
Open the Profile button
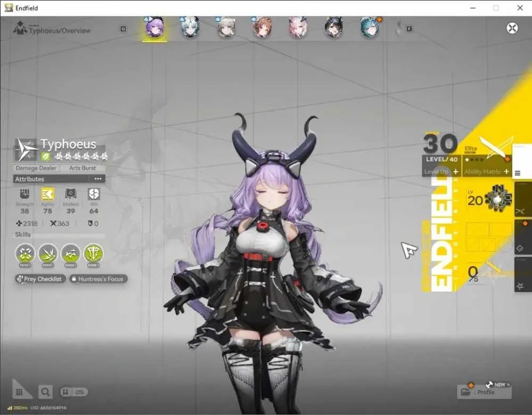click(x=484, y=392)
